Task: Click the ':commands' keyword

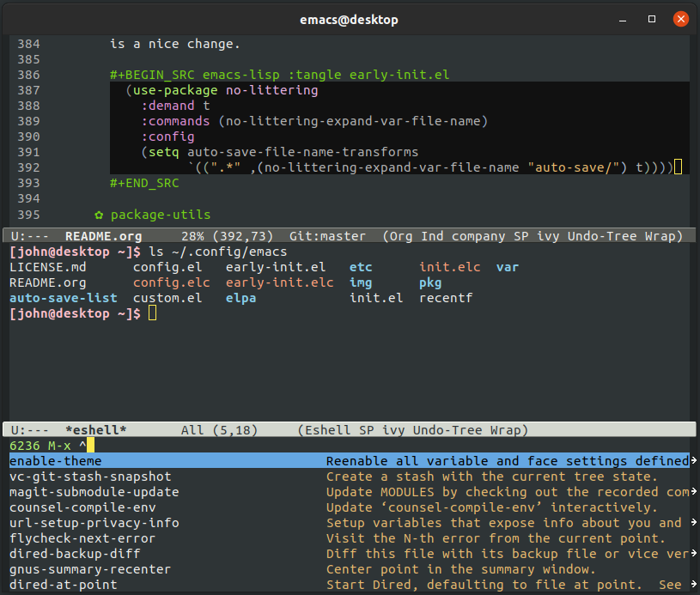Action: click(x=175, y=121)
